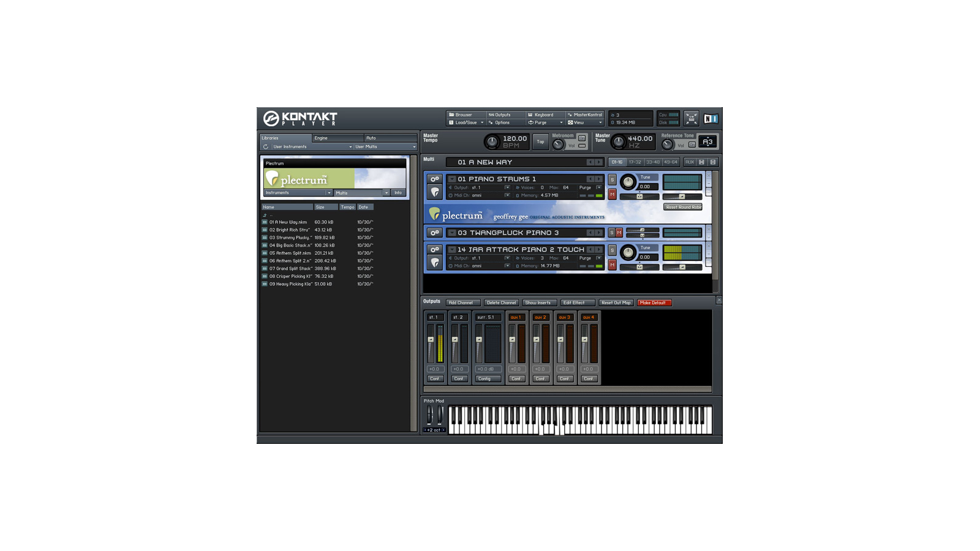
Task: Select previous multi next to 01 A New Way
Action: point(590,162)
